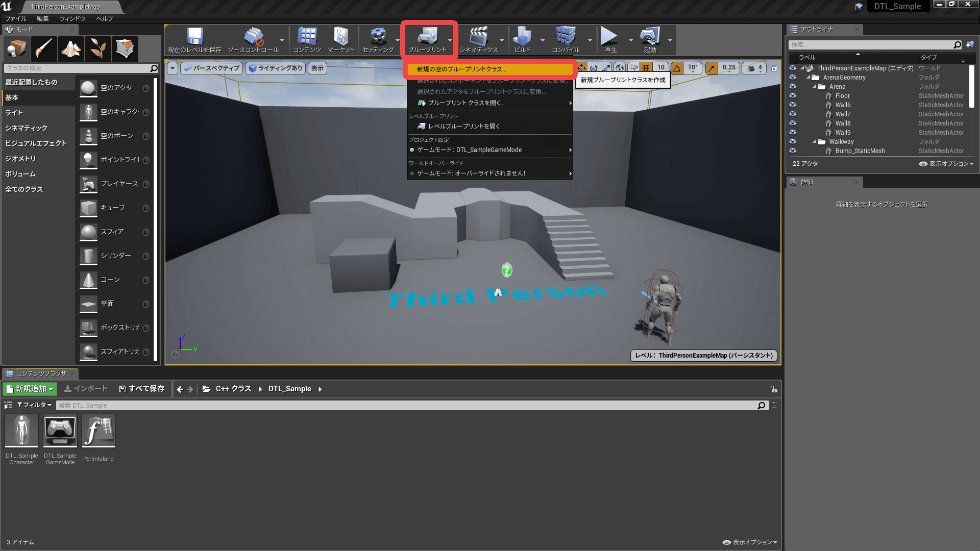The image size is (980, 551).
Task: Select the Paint mode brush icon
Action: 44,48
